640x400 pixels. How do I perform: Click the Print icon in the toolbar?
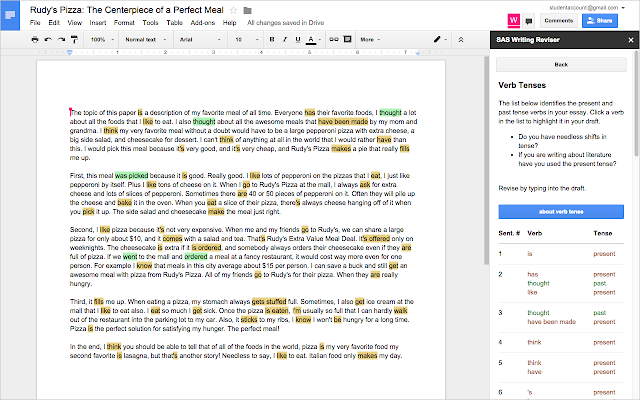(35, 40)
